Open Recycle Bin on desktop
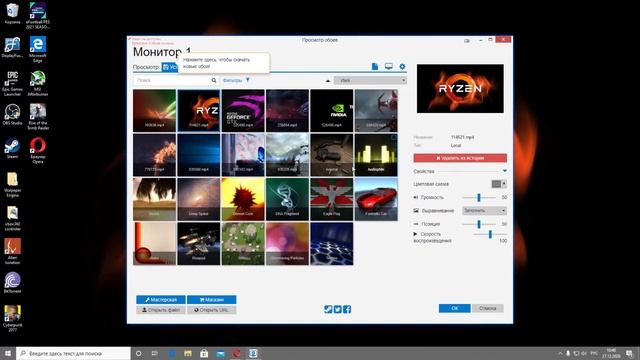Viewport: 640px width, 360px height. (13, 13)
